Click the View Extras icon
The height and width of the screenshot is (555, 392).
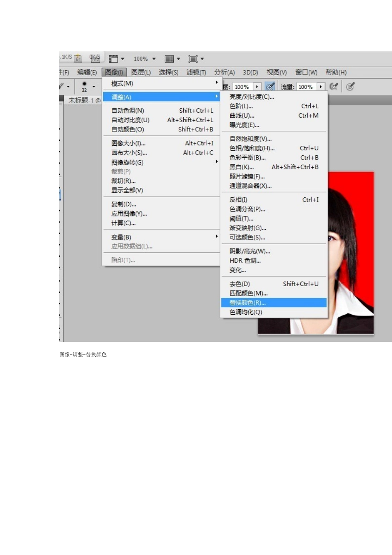pos(113,59)
